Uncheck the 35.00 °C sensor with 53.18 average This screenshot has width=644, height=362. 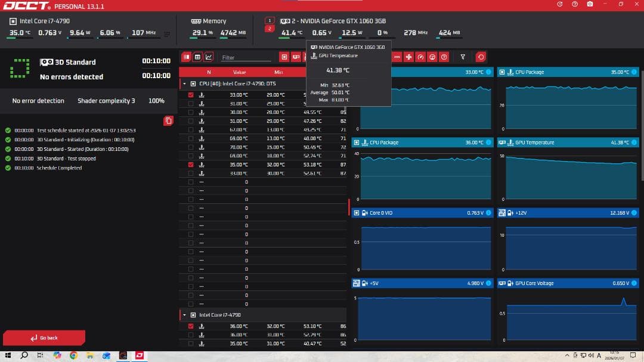click(x=191, y=165)
